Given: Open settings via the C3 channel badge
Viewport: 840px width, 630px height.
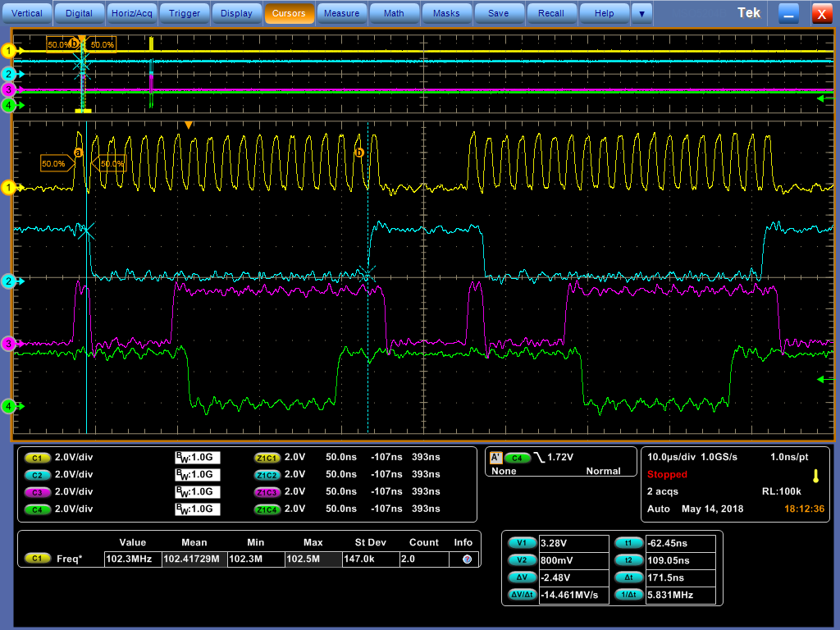Looking at the screenshot, I should coord(37,492).
